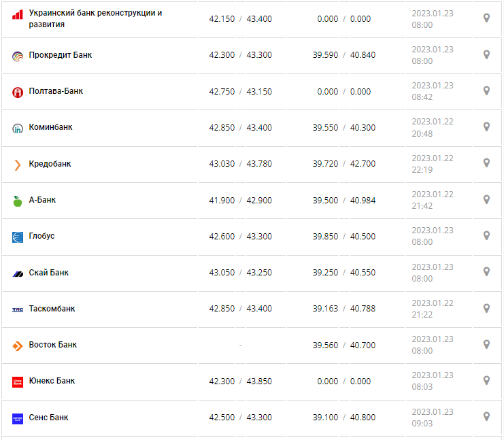This screenshot has height=440, width=504.
Task: Click location pin for Украинский банк реконструкции
Action: click(486, 18)
